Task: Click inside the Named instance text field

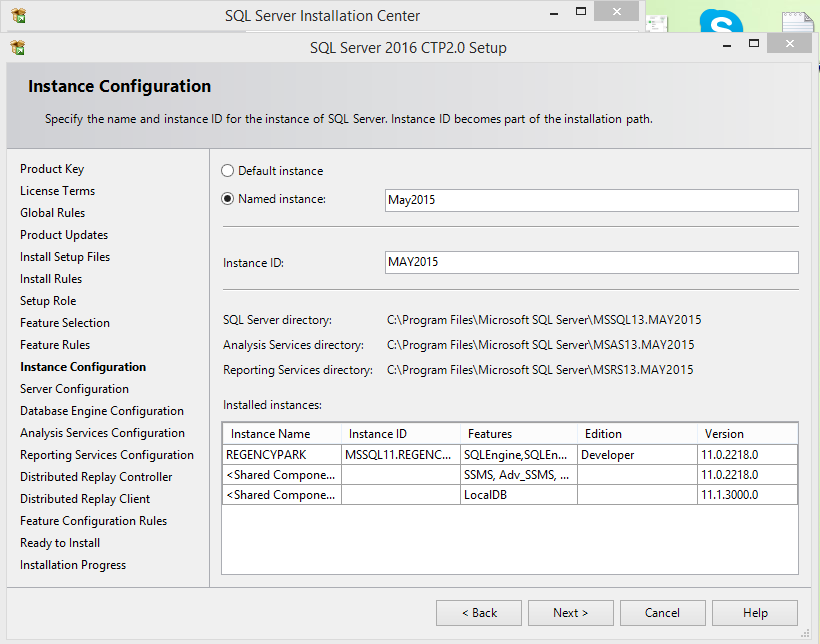Action: point(590,200)
